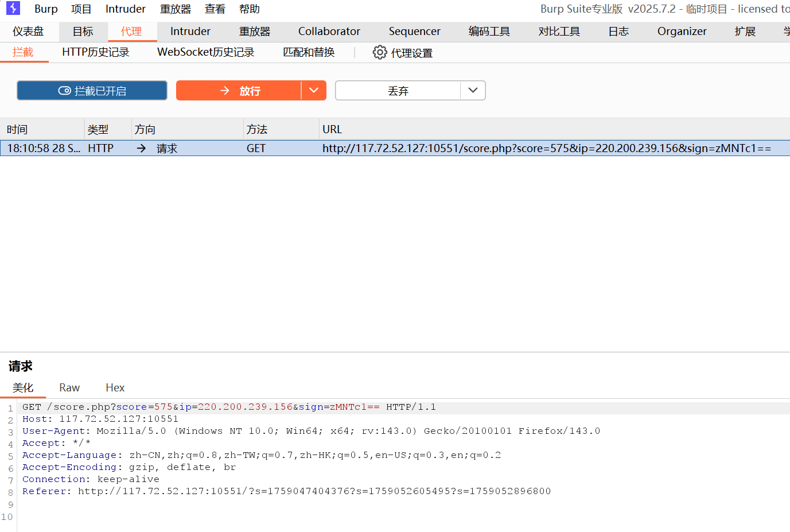Open the 对比工具 tab
The height and width of the screenshot is (532, 790).
pos(559,32)
